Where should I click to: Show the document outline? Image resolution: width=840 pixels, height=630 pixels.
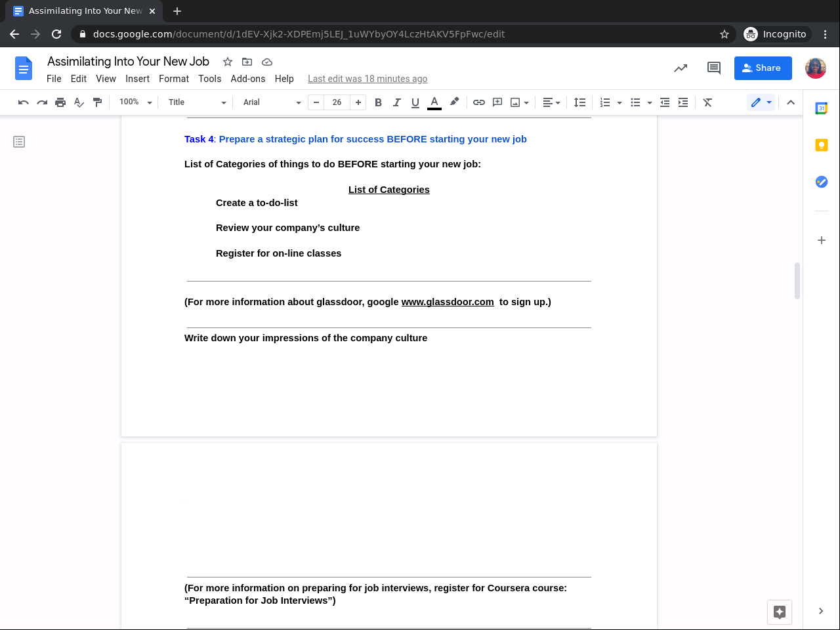tap(19, 142)
